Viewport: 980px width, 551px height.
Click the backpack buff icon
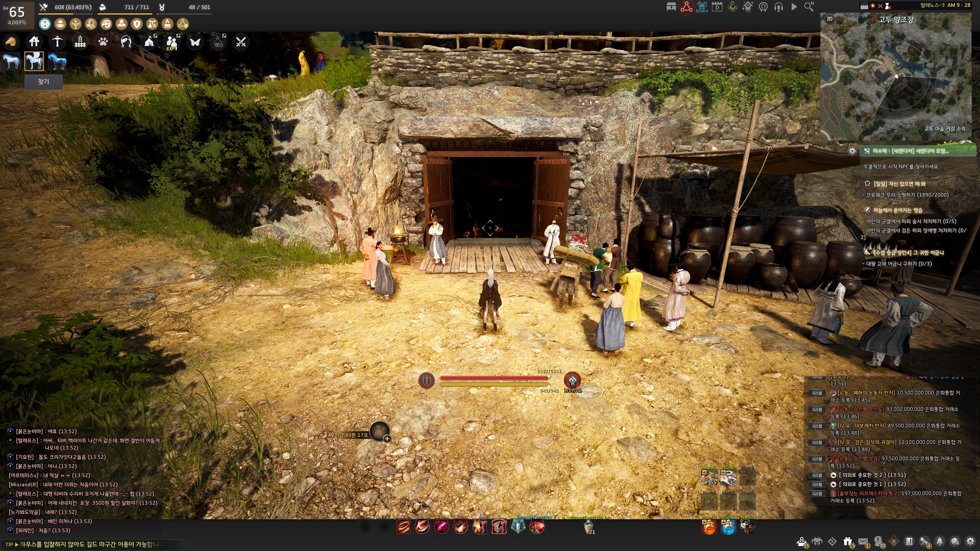tap(60, 24)
